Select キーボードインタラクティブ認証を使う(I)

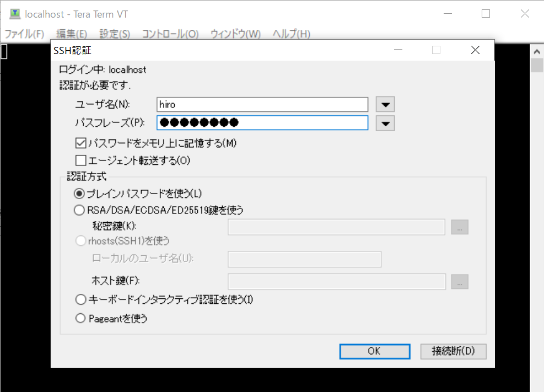[x=80, y=299]
